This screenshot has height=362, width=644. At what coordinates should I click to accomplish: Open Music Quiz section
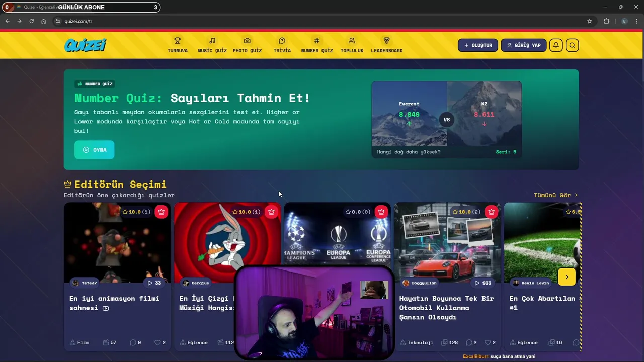(212, 45)
